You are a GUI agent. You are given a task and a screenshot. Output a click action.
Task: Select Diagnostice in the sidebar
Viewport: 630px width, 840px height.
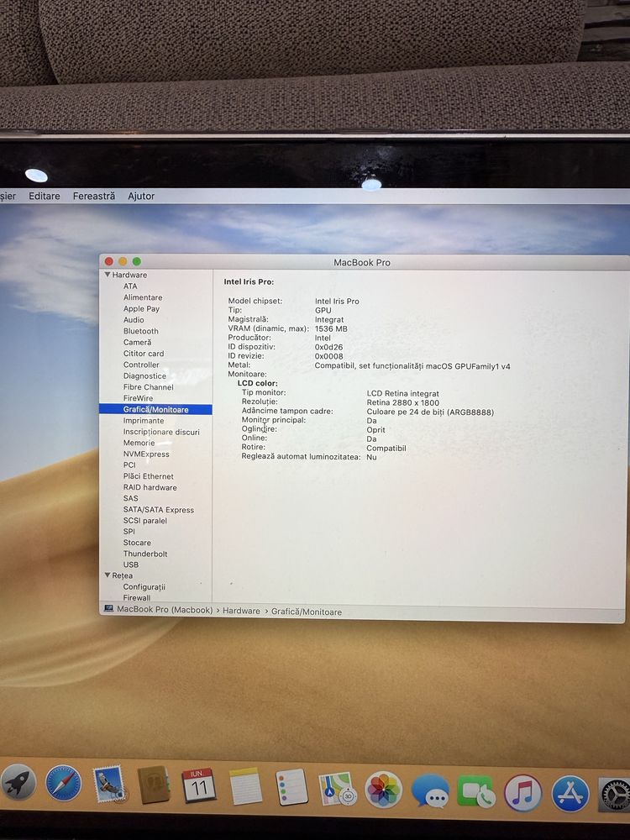pos(144,376)
